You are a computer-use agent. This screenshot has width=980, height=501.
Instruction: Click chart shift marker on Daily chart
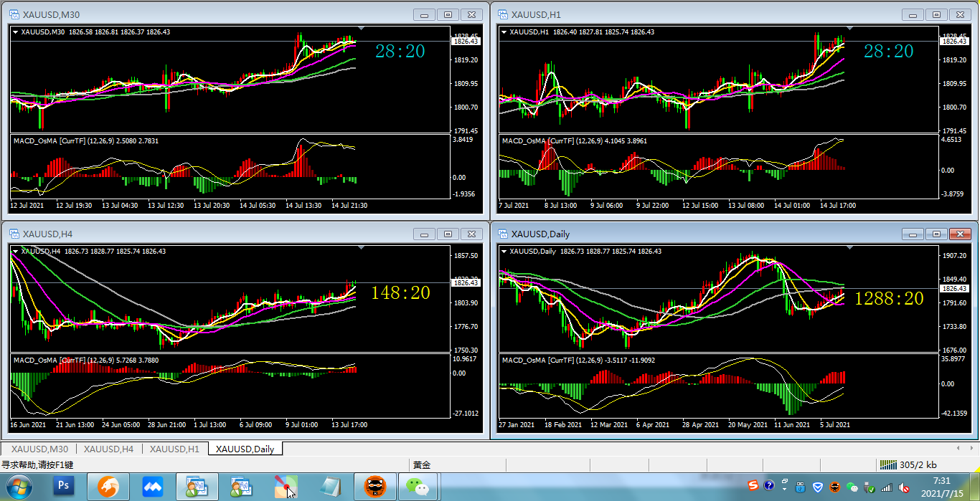849,248
